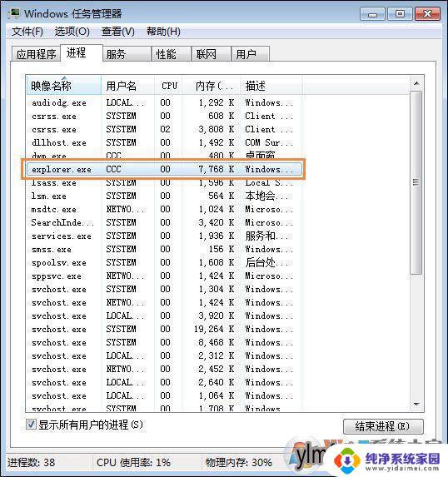Select the explorer.exe process

(164, 169)
